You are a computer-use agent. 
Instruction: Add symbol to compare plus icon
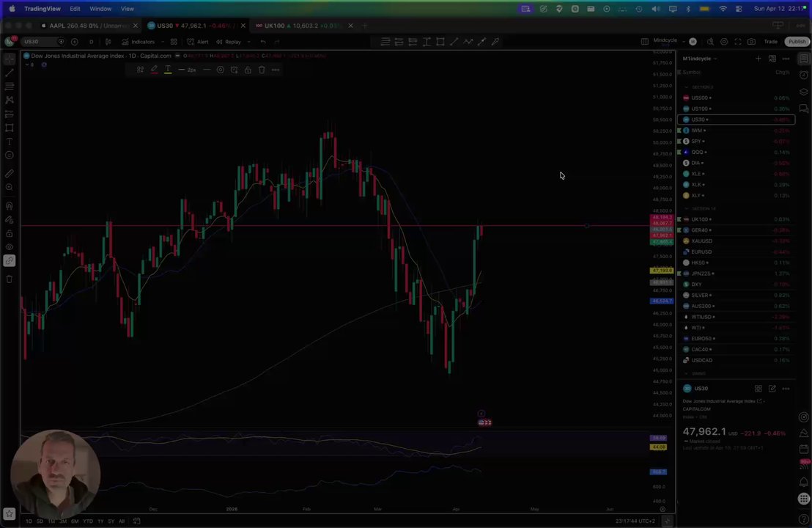coord(75,42)
